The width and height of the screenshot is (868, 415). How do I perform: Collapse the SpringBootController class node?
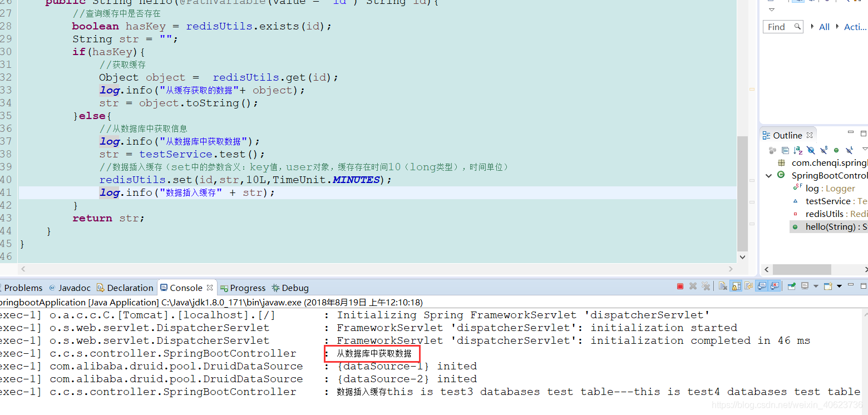[x=769, y=175]
